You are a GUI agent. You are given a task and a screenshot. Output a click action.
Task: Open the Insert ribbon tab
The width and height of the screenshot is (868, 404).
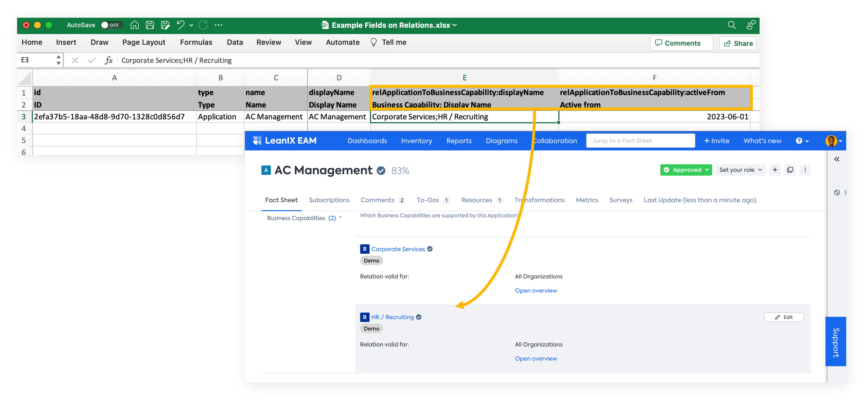pos(66,42)
